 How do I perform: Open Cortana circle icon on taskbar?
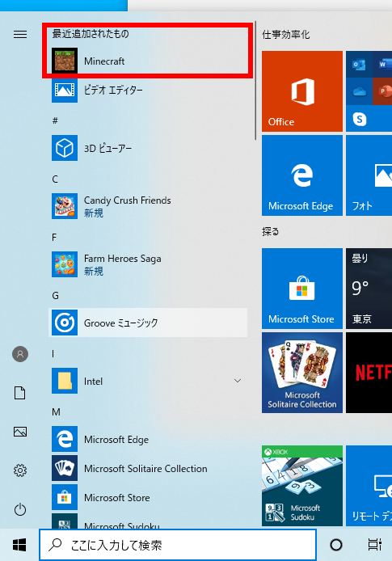[x=336, y=545]
